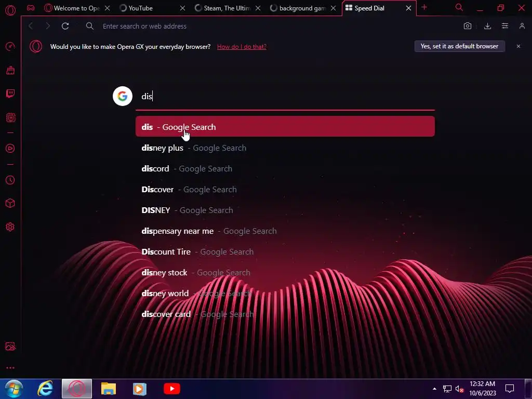Screen dimensions: 532x399
Task: Close the Speed Dial tab
Action: click(408, 8)
